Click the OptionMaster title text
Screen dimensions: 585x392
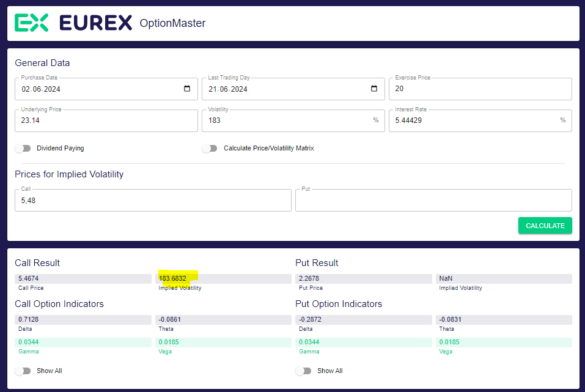(173, 23)
